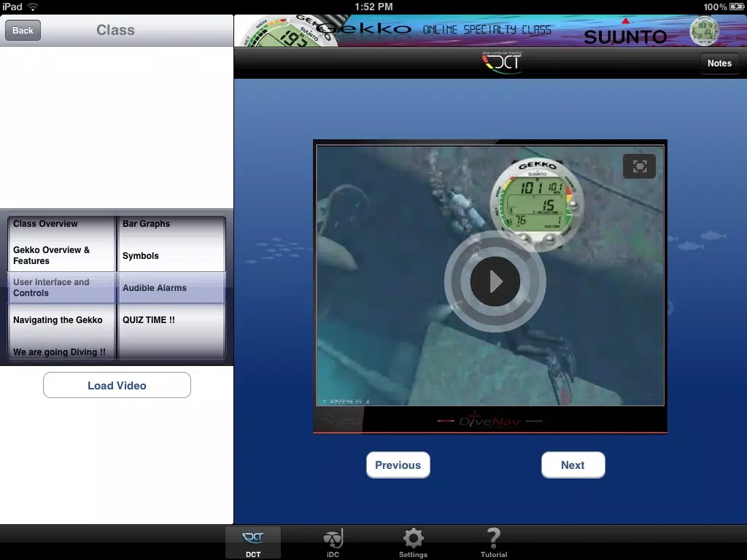Viewport: 747px width, 560px height.
Task: Open the Tutorial tab
Action: tap(494, 543)
